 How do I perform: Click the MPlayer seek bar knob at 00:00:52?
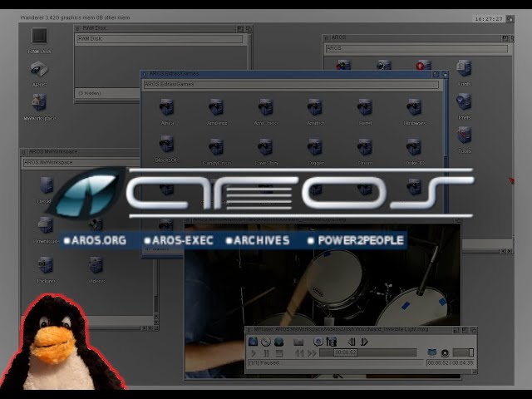click(345, 352)
